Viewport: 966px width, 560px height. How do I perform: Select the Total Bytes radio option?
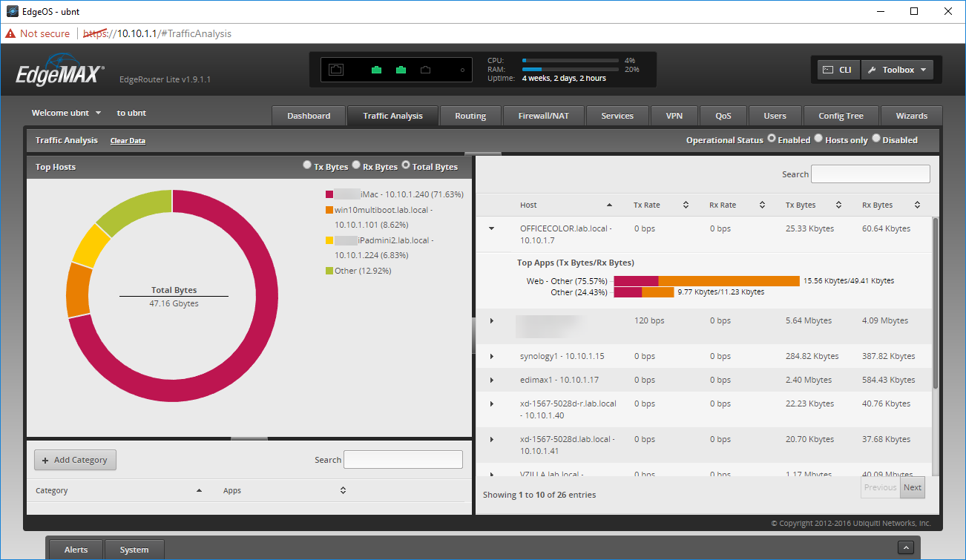pyautogui.click(x=406, y=165)
